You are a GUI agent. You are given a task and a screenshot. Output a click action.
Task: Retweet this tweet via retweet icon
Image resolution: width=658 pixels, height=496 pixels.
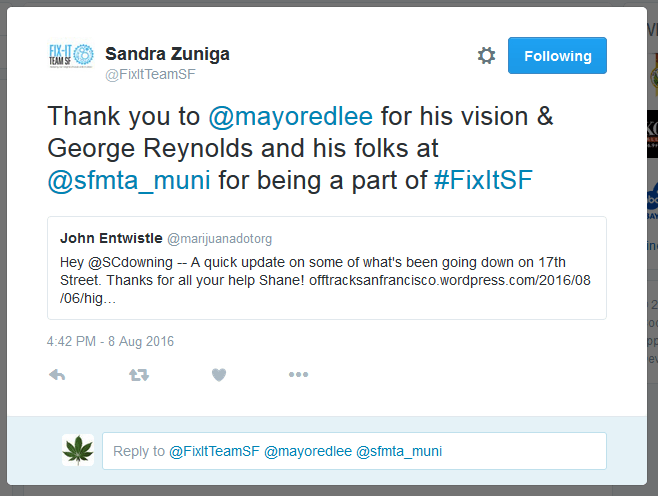click(x=139, y=375)
